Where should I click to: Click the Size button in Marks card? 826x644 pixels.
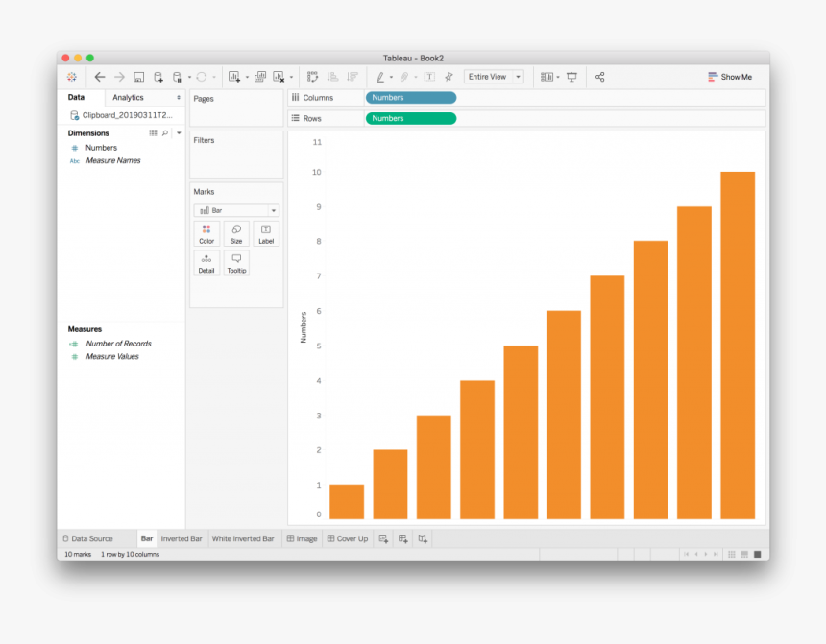(236, 234)
